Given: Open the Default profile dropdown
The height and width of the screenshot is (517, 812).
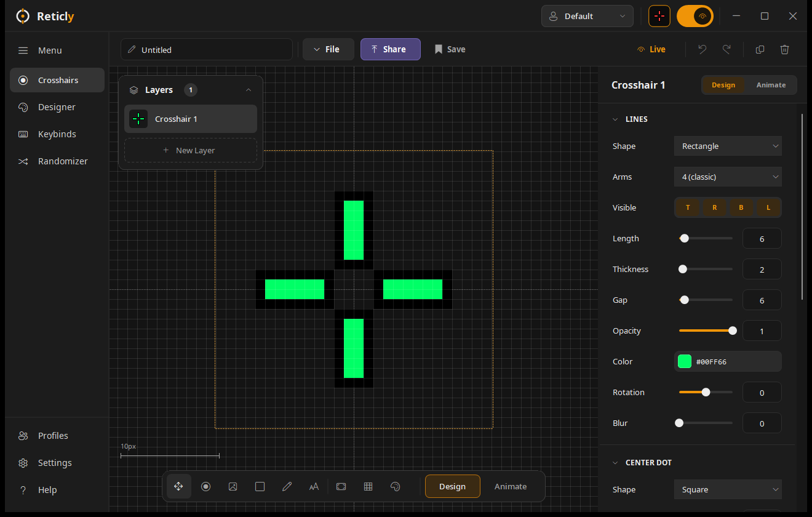Looking at the screenshot, I should pos(587,16).
